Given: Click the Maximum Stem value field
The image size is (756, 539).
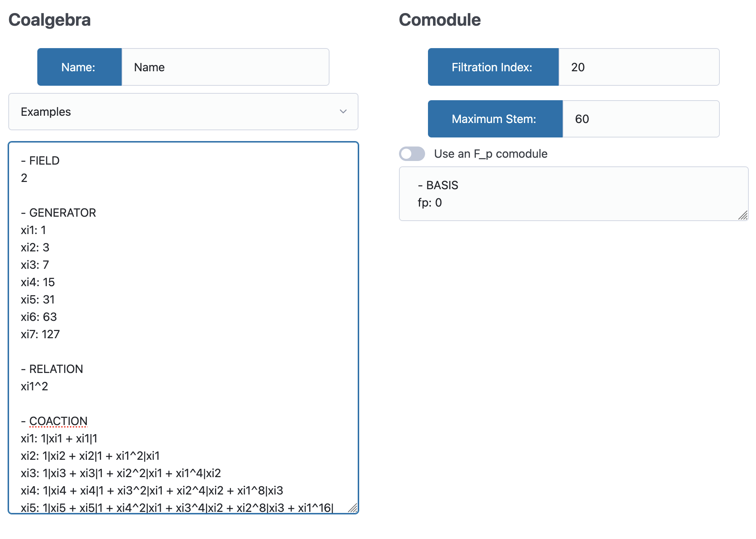Looking at the screenshot, I should (640, 119).
